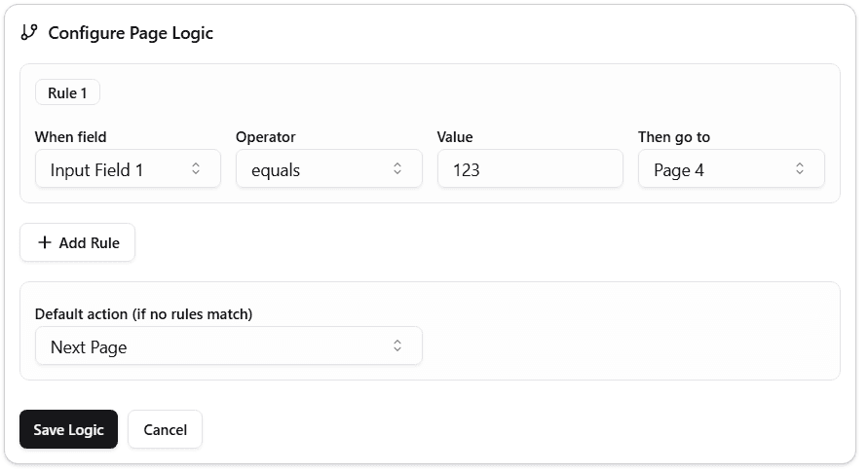Screen dimensions: 868x472
Task: Click the Then go to label
Action: (674, 137)
